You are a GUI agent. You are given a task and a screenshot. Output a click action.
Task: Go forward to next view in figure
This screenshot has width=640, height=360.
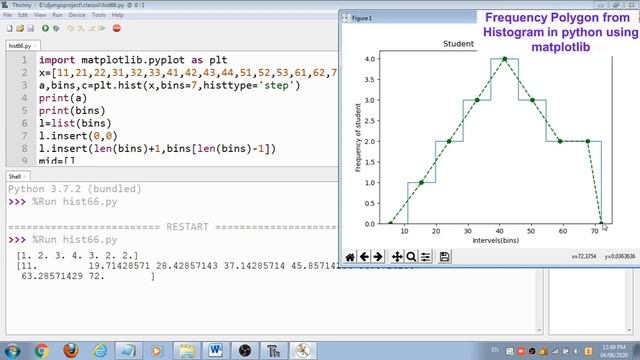378,257
